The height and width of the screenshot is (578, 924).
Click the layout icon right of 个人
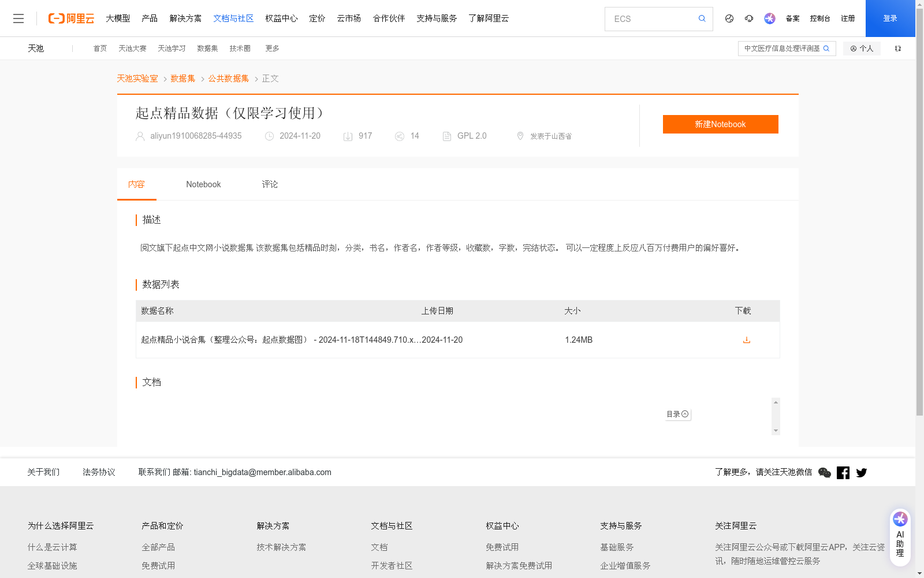coord(897,49)
